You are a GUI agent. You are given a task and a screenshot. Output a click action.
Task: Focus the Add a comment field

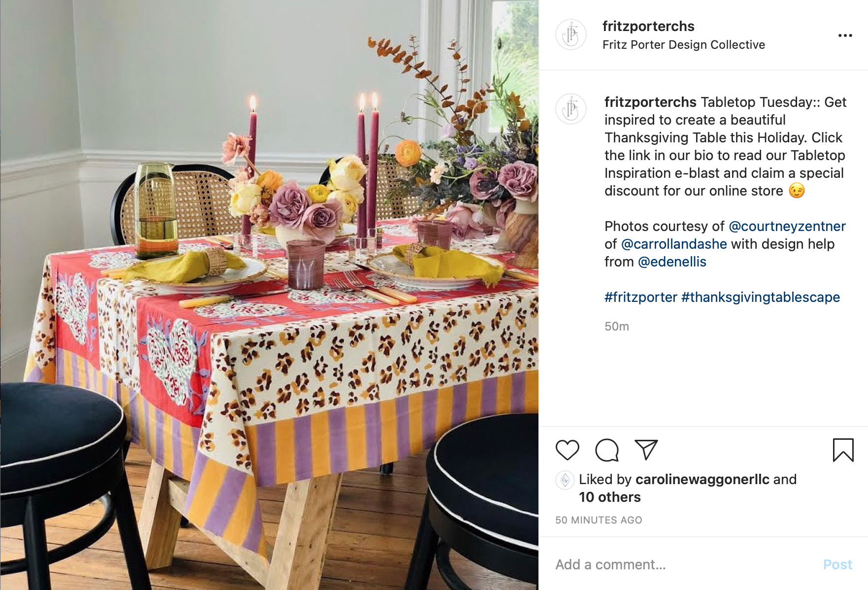685,564
